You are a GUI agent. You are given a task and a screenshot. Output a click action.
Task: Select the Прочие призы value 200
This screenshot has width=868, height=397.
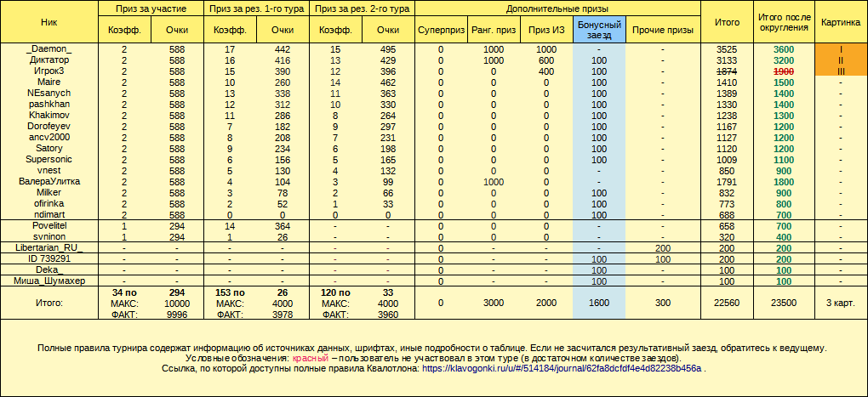pyautogui.click(x=663, y=248)
